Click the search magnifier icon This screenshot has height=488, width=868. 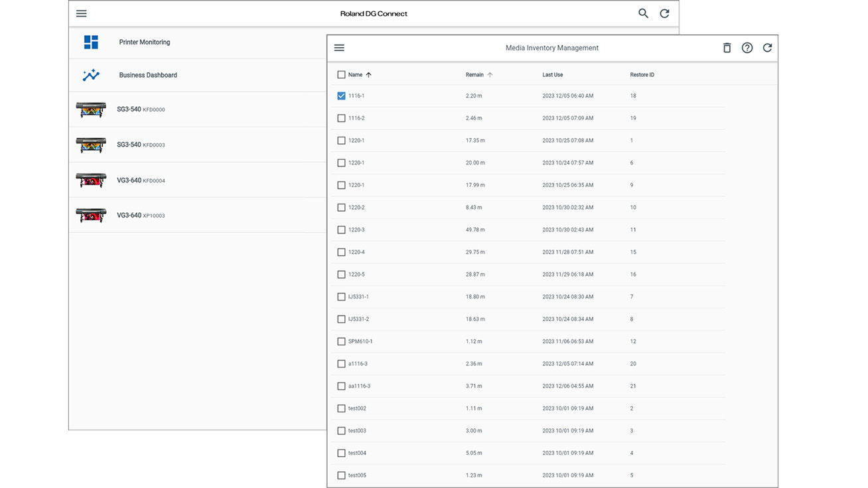643,13
